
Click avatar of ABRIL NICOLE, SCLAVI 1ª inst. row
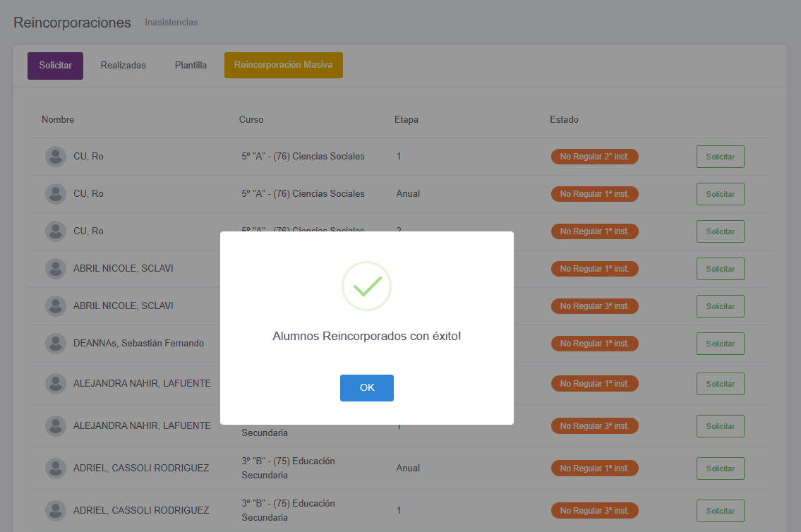click(56, 268)
